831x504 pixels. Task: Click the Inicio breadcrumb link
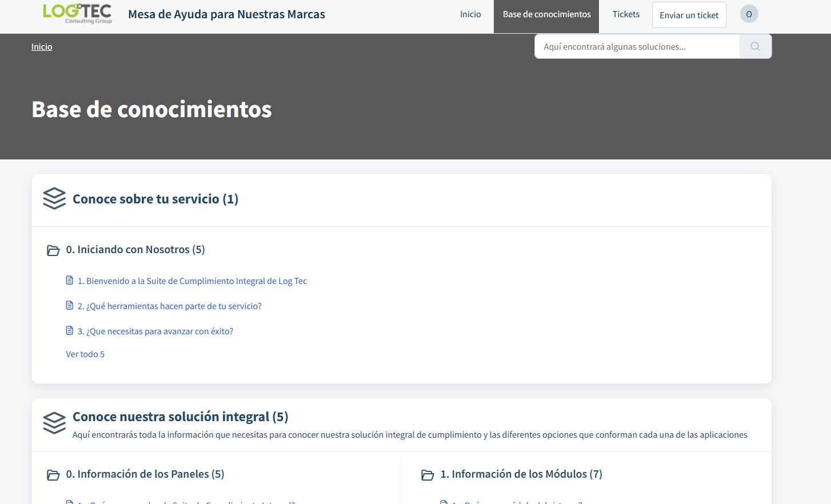[x=42, y=47]
